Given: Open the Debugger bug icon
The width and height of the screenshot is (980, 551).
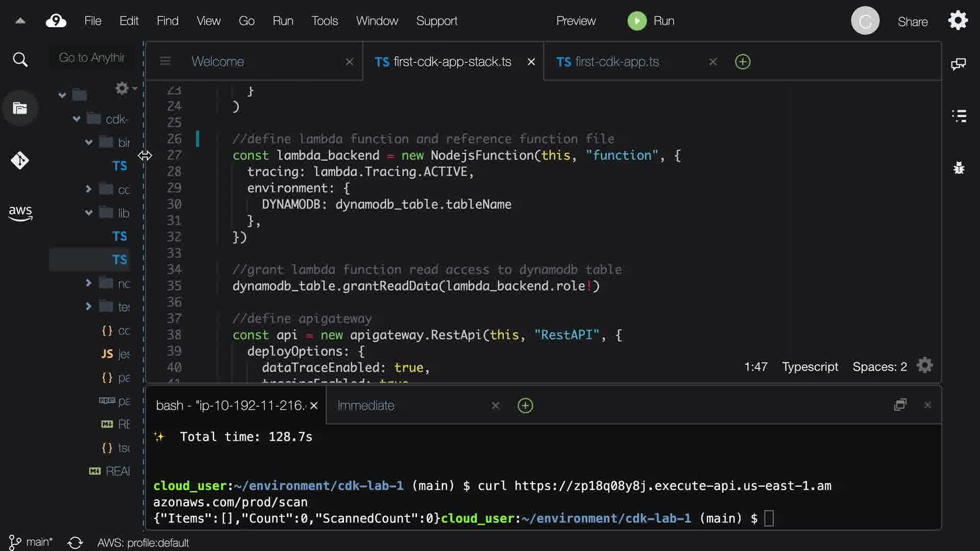Looking at the screenshot, I should (959, 168).
